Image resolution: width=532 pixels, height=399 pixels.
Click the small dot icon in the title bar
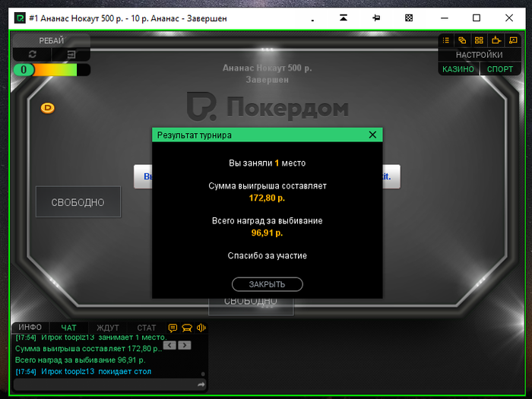click(x=312, y=21)
